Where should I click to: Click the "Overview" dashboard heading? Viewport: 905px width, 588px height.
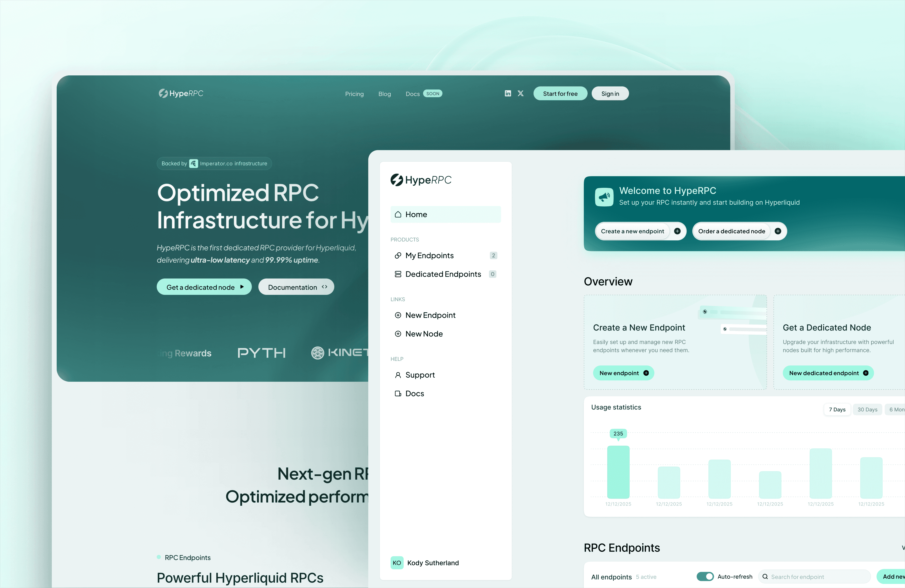click(x=608, y=281)
